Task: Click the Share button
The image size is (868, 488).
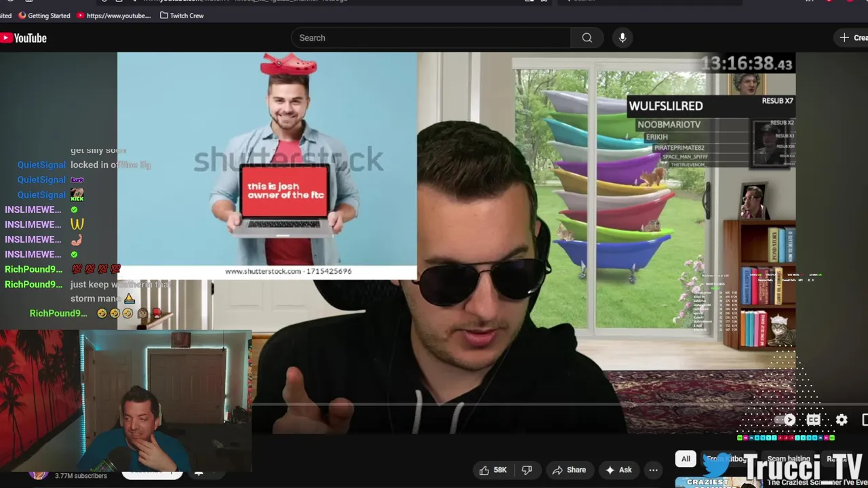Action: [569, 470]
